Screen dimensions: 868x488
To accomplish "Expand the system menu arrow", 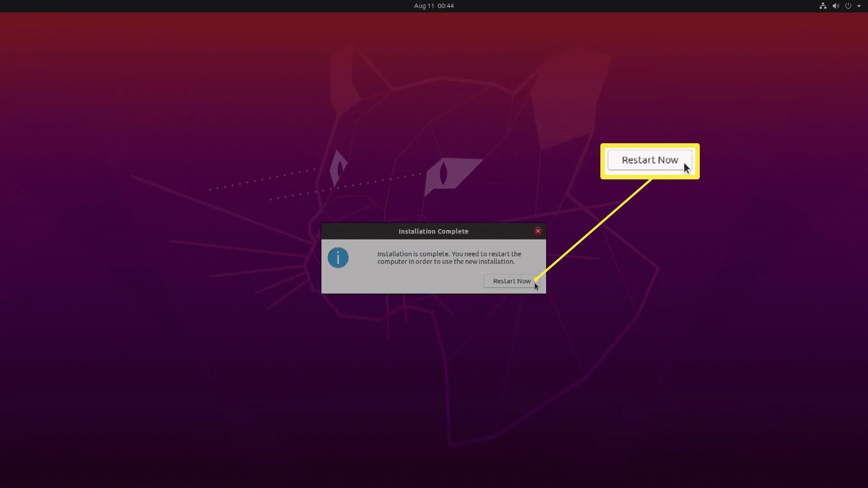I will [859, 6].
